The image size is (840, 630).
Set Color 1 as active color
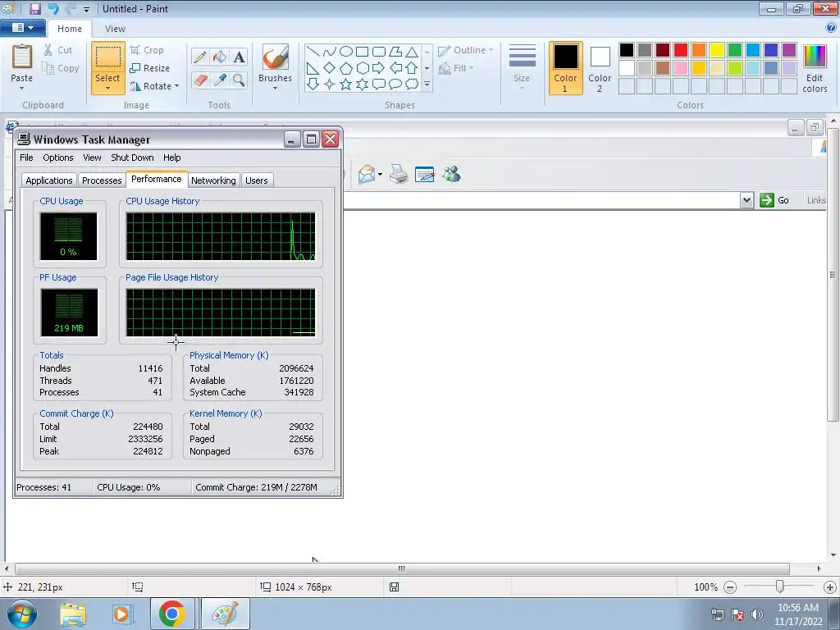click(x=566, y=68)
